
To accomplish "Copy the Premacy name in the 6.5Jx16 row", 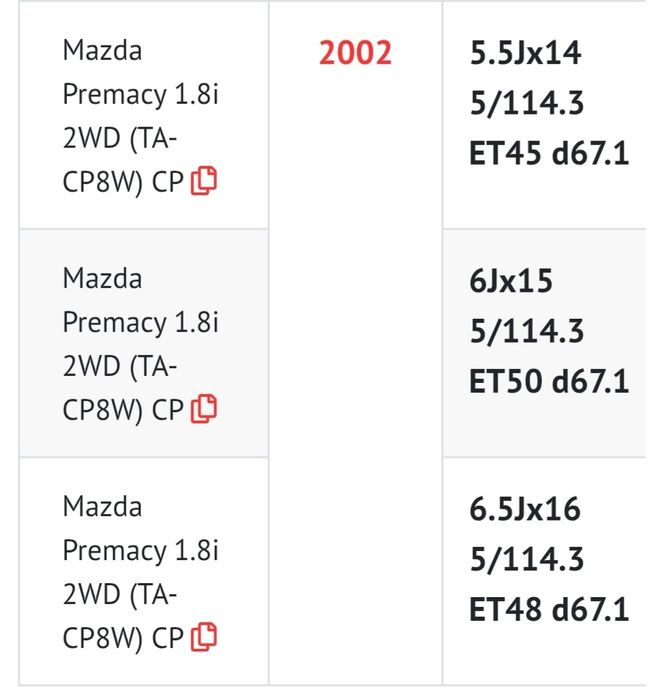I will (x=204, y=636).
